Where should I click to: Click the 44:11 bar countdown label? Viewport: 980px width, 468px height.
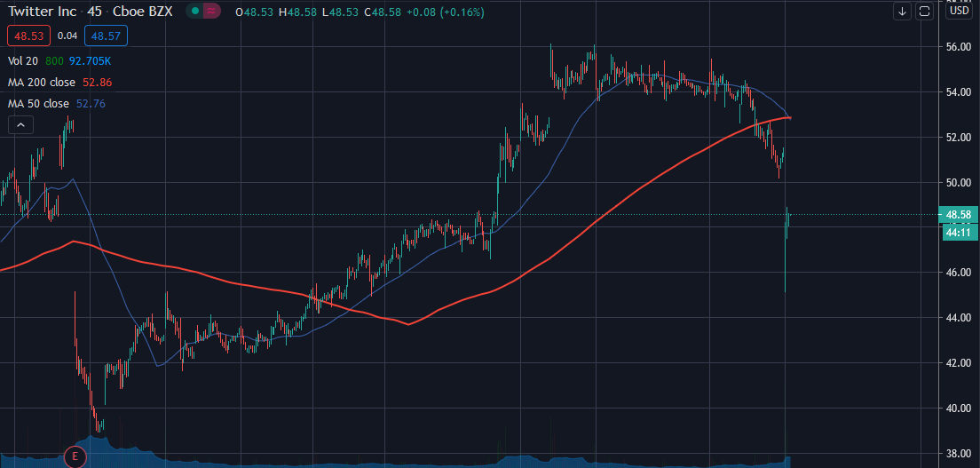[x=957, y=232]
